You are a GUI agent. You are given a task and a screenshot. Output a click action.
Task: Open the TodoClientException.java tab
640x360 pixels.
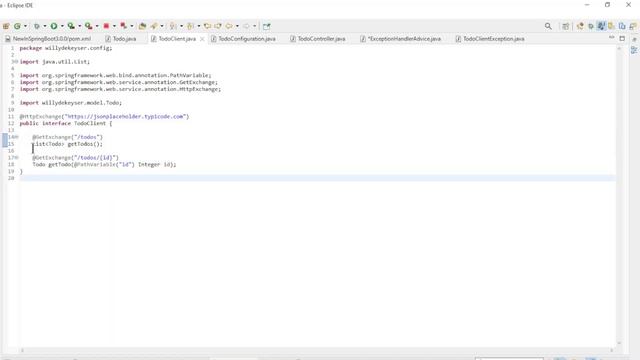click(x=490, y=39)
